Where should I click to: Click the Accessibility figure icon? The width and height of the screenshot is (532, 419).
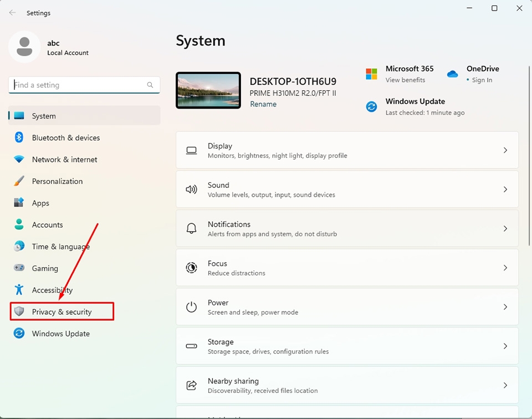tap(19, 290)
